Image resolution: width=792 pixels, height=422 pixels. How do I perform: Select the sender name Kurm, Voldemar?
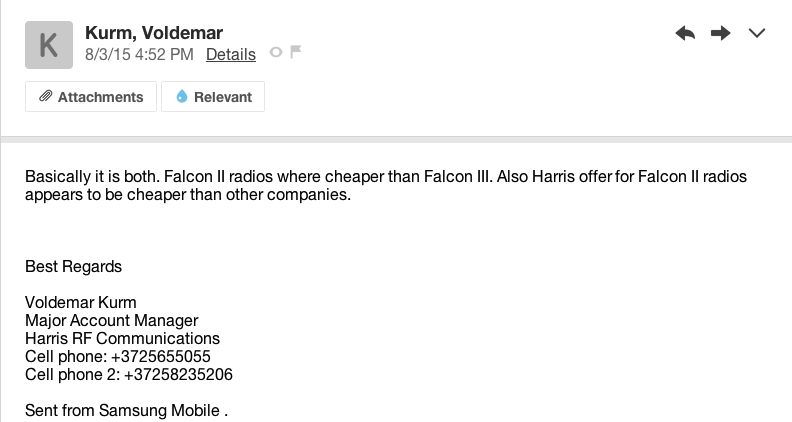click(154, 33)
